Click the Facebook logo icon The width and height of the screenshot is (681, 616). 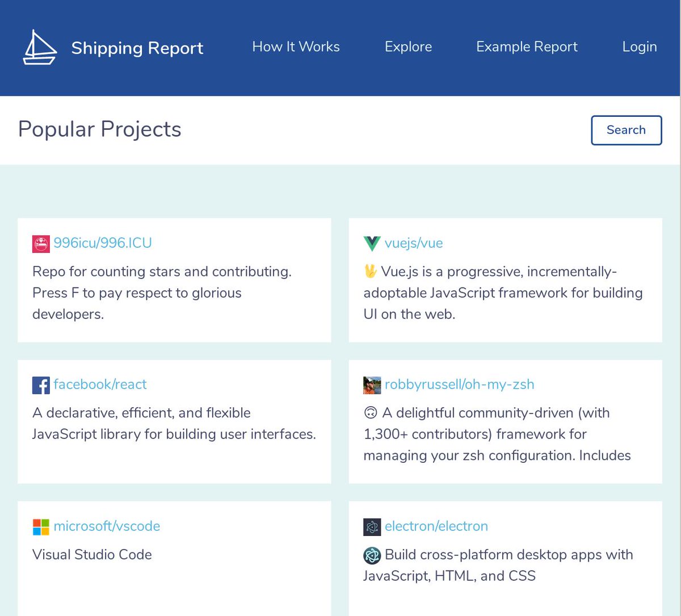(x=41, y=385)
